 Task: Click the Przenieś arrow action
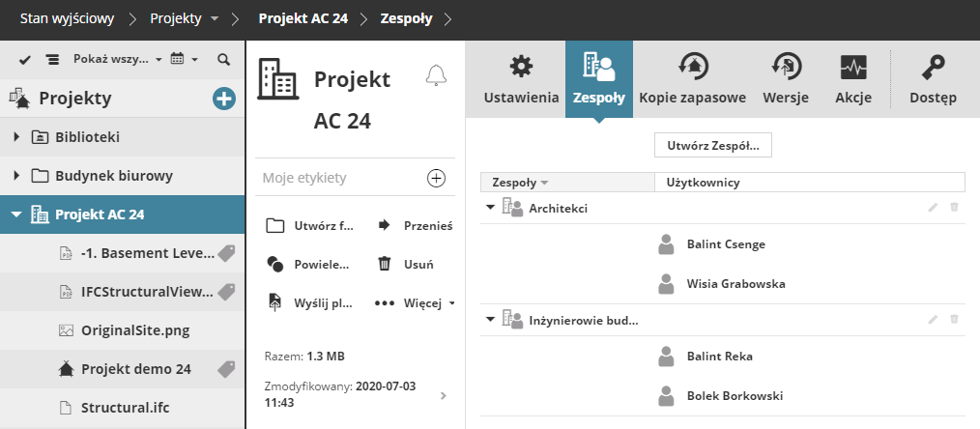[x=384, y=226]
